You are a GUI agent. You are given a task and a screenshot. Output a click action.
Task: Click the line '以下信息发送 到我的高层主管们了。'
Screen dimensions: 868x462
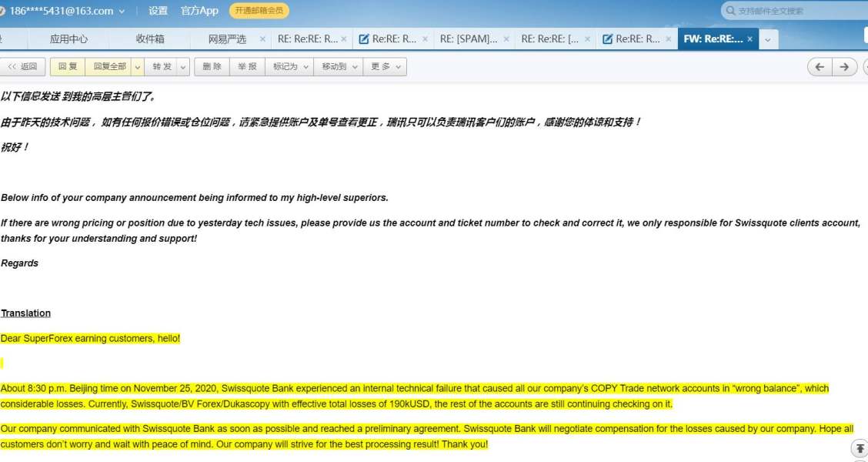click(x=78, y=96)
